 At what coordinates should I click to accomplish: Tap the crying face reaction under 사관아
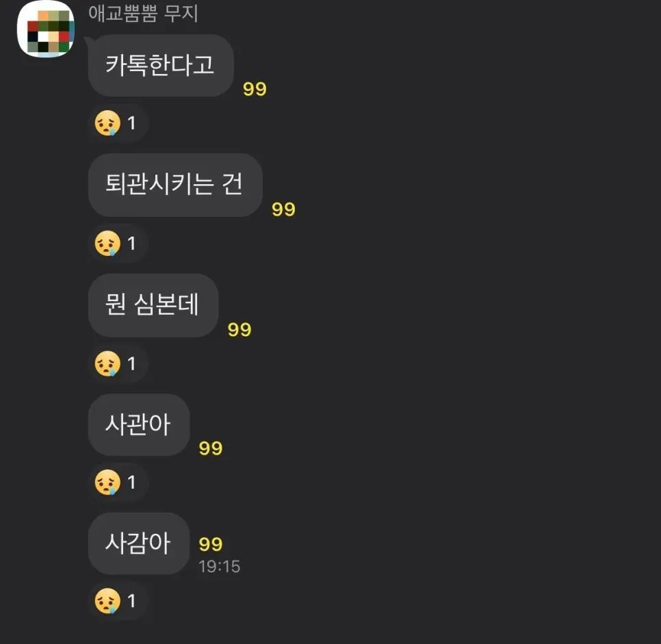[117, 482]
